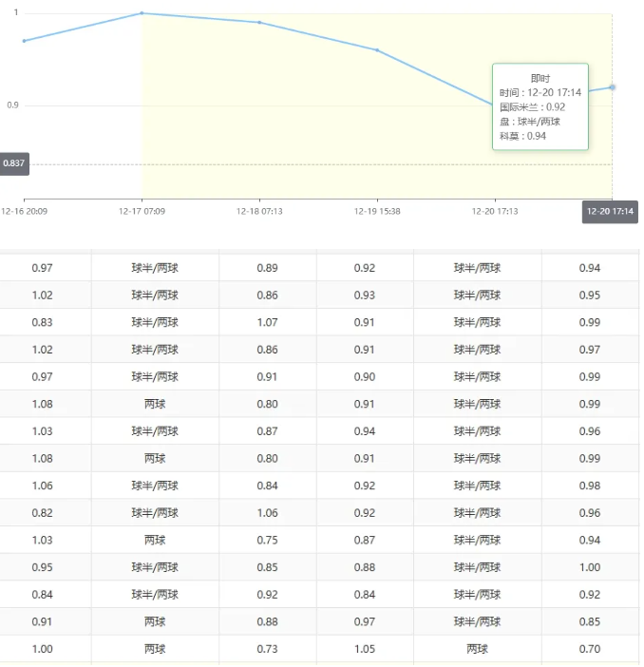644x667 pixels.
Task: Click the 即时 tooltip box on chart
Action: [540, 106]
